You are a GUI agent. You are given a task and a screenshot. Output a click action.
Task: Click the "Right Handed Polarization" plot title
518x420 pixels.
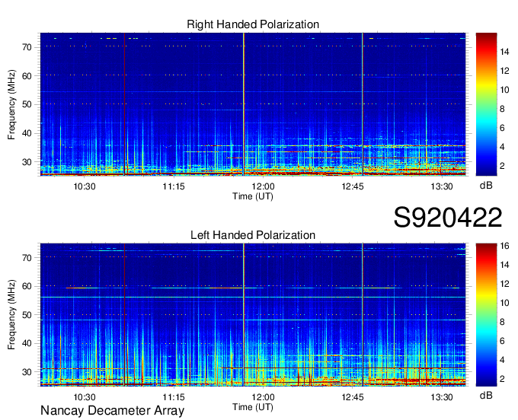[253, 24]
